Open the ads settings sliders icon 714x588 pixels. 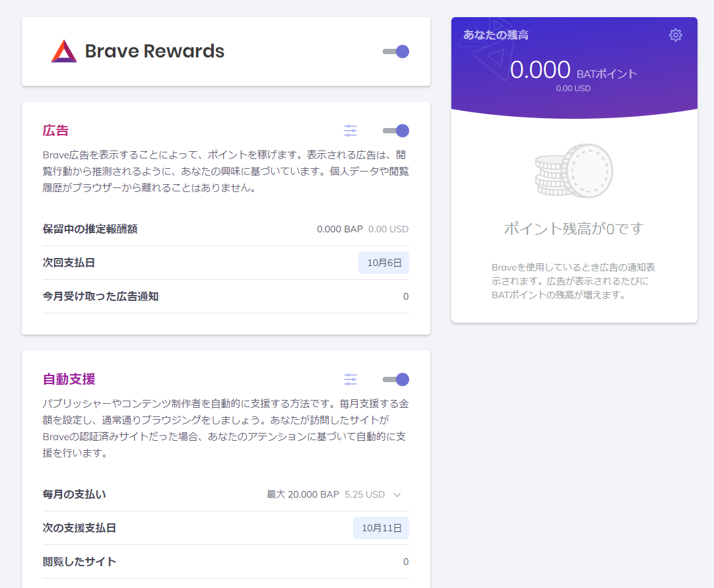pyautogui.click(x=350, y=131)
